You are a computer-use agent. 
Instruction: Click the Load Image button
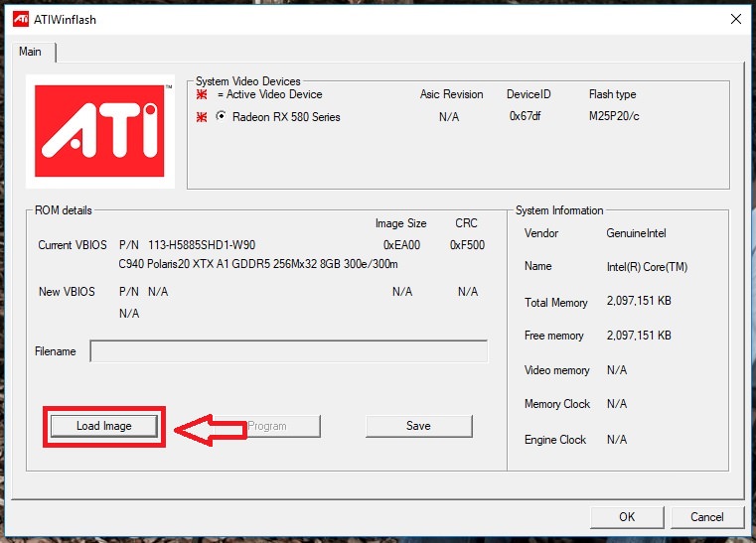tap(104, 426)
